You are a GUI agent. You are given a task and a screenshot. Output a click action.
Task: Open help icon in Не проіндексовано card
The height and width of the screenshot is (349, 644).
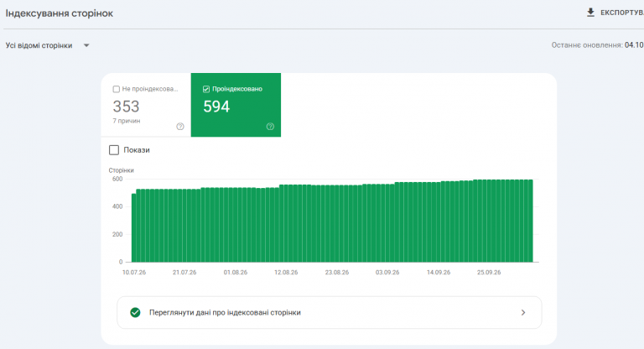[x=180, y=126]
